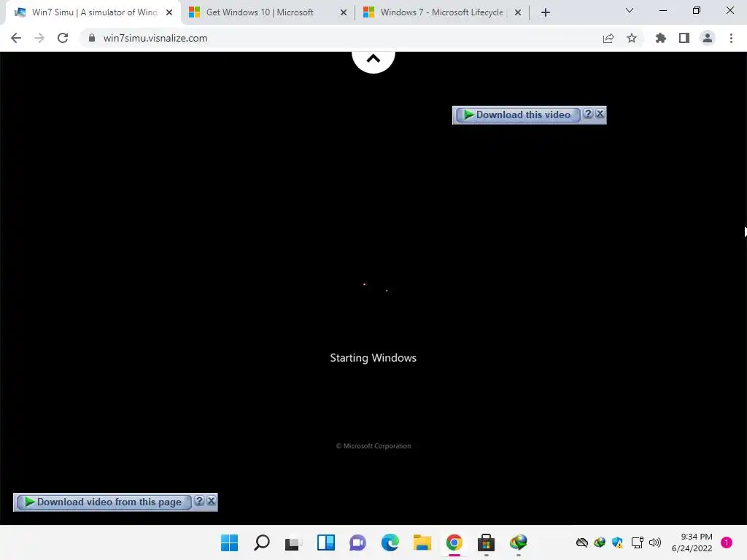
Task: Open the notification badge showing 1
Action: 727,542
